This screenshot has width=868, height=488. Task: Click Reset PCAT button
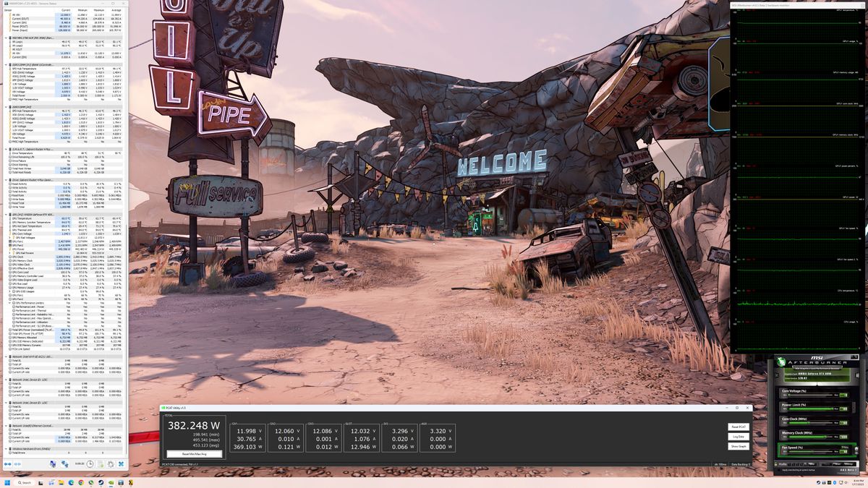tap(738, 427)
